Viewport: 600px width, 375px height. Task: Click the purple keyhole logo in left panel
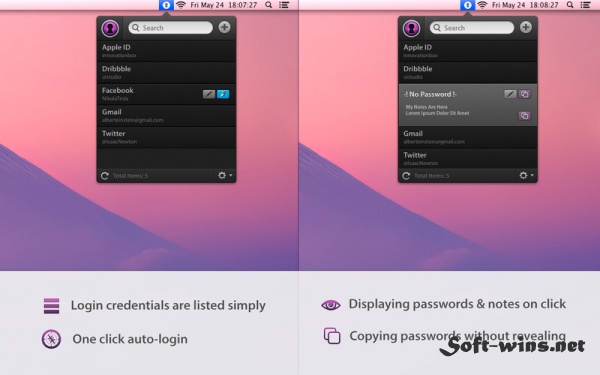click(110, 28)
